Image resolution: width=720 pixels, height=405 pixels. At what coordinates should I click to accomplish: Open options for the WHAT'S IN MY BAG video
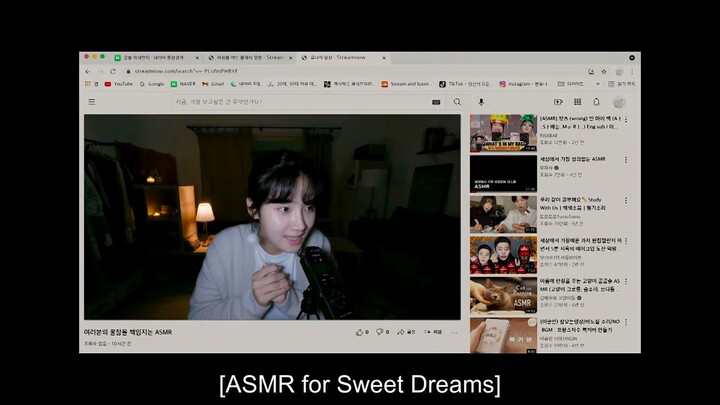626,119
